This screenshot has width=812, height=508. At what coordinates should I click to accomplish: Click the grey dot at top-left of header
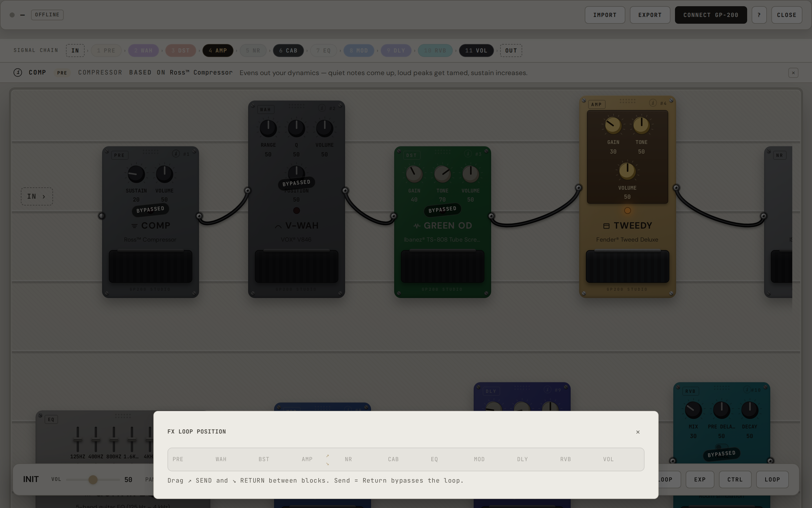12,15
